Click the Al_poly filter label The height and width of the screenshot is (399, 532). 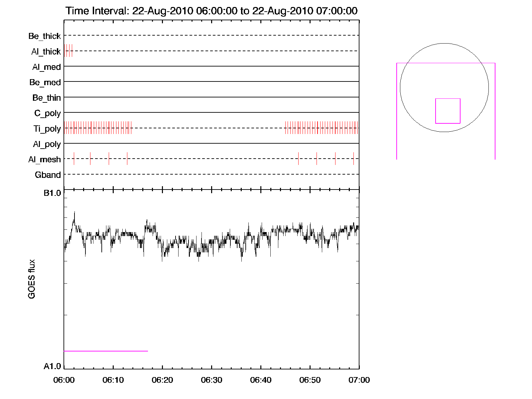tap(47, 144)
